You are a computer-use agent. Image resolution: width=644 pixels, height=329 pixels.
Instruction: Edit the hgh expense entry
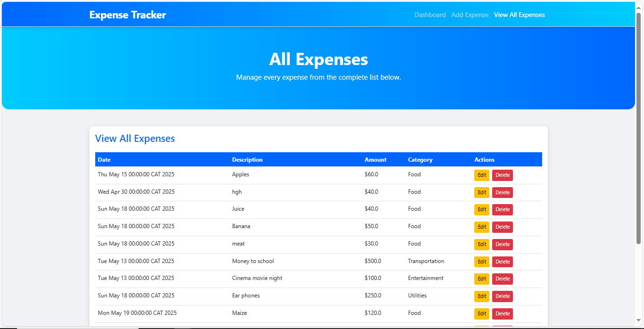pyautogui.click(x=481, y=192)
